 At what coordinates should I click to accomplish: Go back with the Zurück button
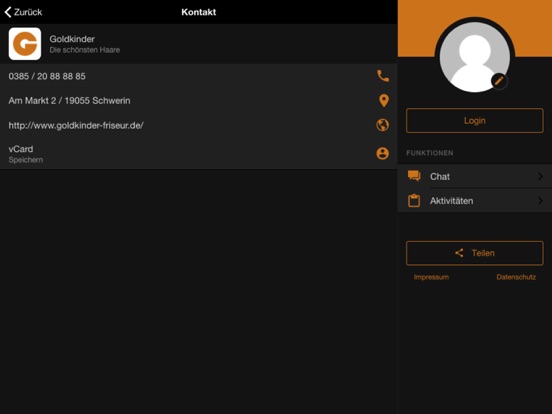[23, 12]
